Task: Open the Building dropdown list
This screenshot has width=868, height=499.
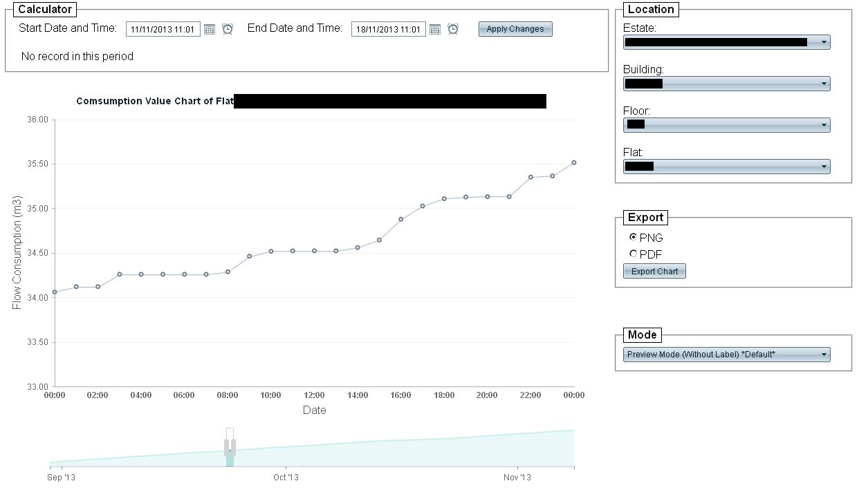Action: pos(824,84)
